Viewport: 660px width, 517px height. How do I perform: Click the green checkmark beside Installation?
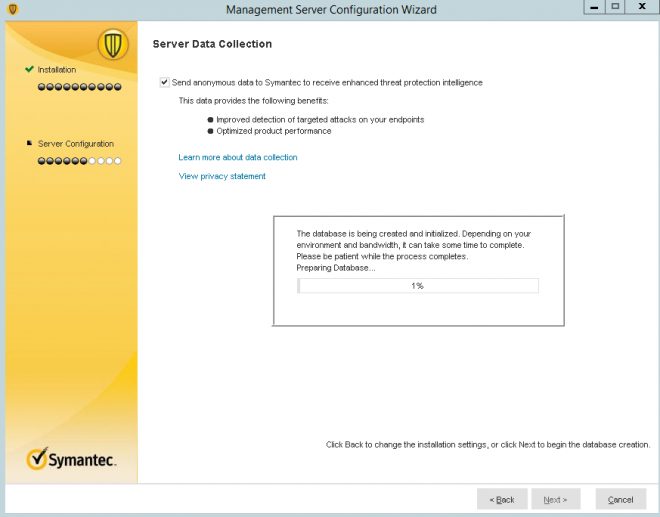(29, 69)
